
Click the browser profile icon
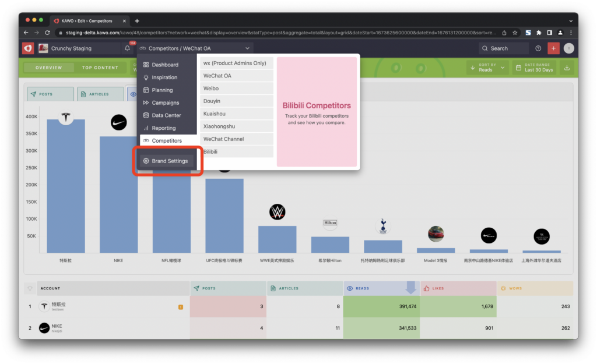(x=560, y=33)
